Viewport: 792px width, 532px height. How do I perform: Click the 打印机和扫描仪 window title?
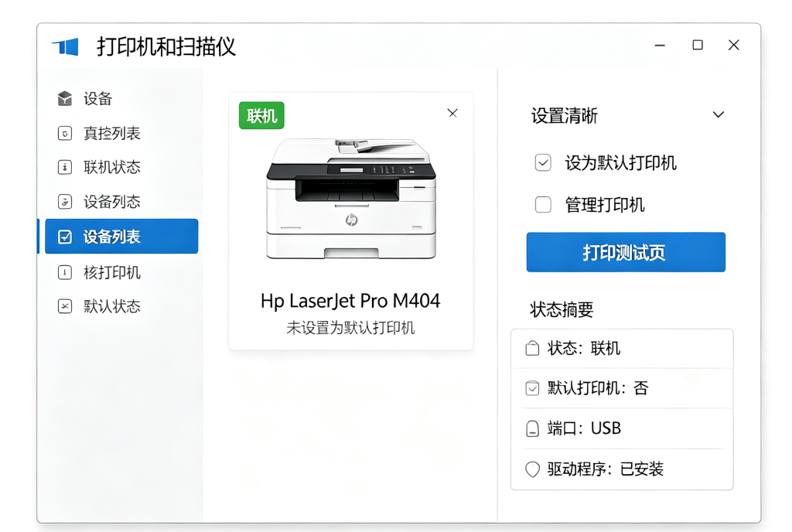(x=166, y=47)
